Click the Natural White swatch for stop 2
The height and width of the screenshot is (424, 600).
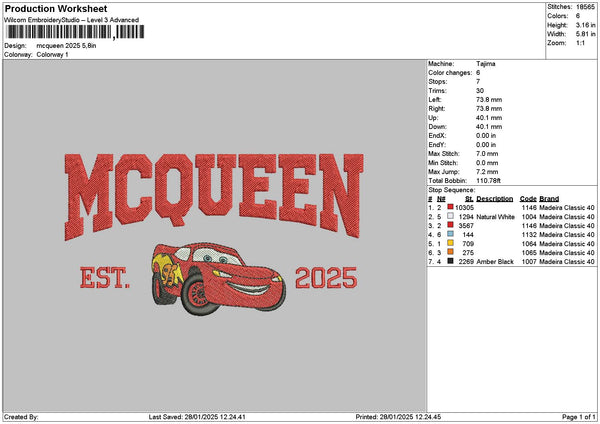[450, 216]
